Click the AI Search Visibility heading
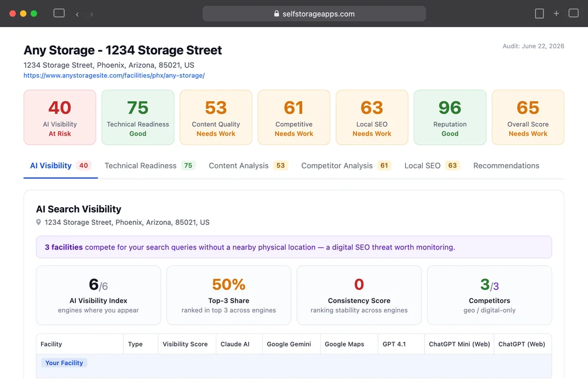Screen dimensions: 588x386 click(x=78, y=209)
